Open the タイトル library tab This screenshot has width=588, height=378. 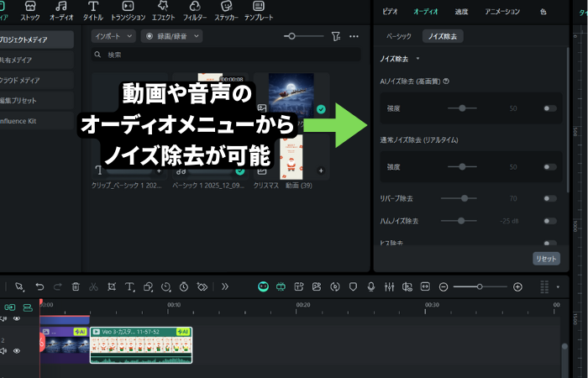[x=92, y=10]
